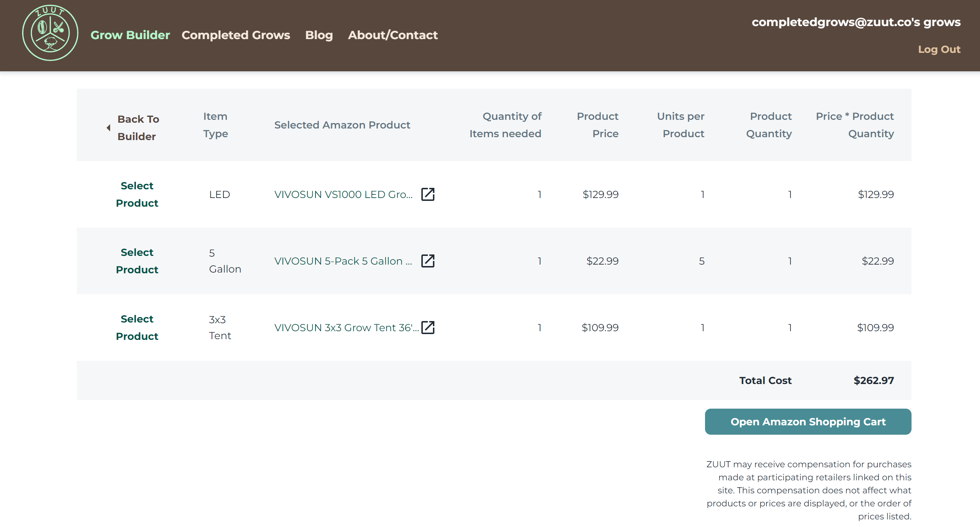Select Product for the LED row
The image size is (980, 527).
click(x=137, y=194)
